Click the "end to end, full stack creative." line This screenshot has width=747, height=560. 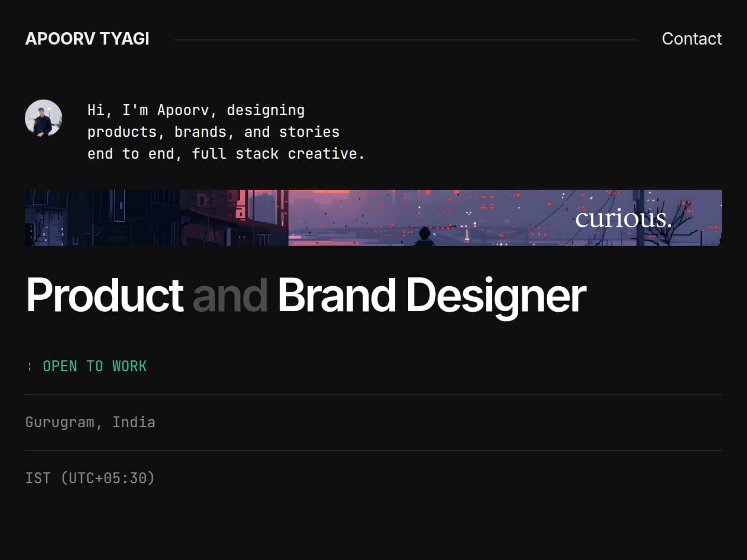click(x=226, y=154)
